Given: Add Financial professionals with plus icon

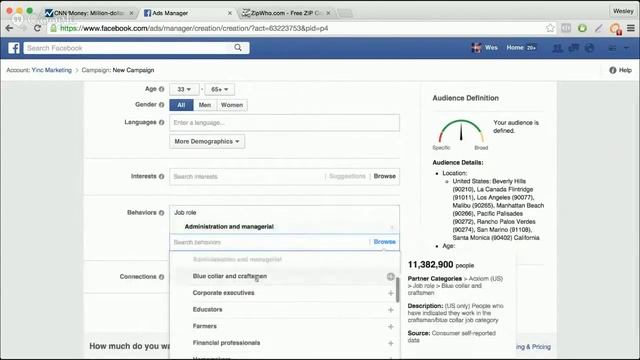Looking at the screenshot, I should (391, 343).
